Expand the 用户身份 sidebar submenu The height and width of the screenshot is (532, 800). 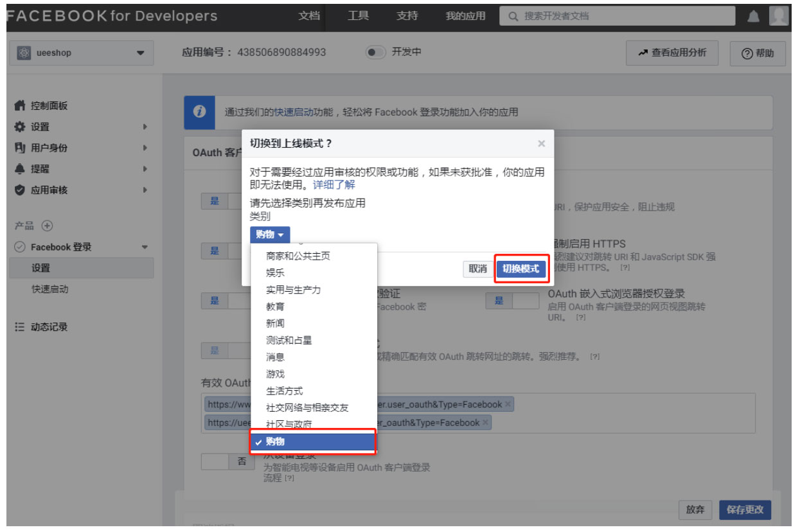click(x=145, y=148)
